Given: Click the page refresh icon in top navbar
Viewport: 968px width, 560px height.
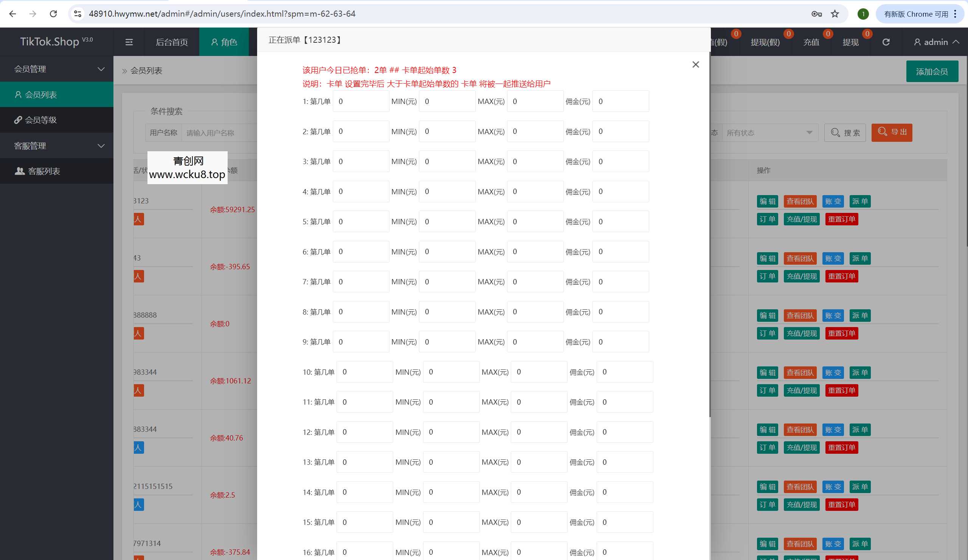Looking at the screenshot, I should [x=886, y=42].
